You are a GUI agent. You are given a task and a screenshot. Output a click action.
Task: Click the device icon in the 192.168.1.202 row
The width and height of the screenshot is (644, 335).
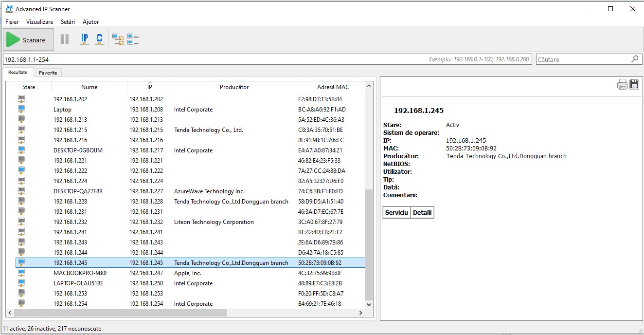(x=21, y=99)
